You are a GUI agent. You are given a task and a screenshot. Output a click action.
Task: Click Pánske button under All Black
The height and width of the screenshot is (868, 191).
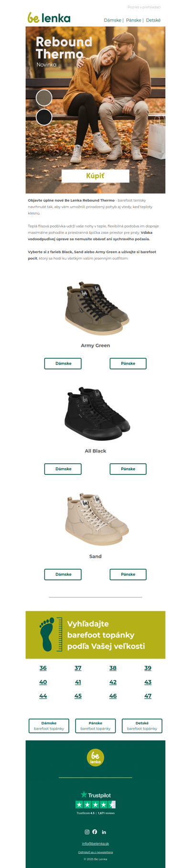[x=128, y=469]
